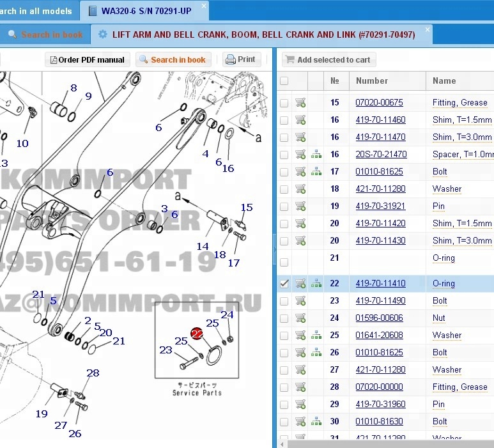Open part link 01010-81630
The image size is (494, 448).
click(x=379, y=421)
